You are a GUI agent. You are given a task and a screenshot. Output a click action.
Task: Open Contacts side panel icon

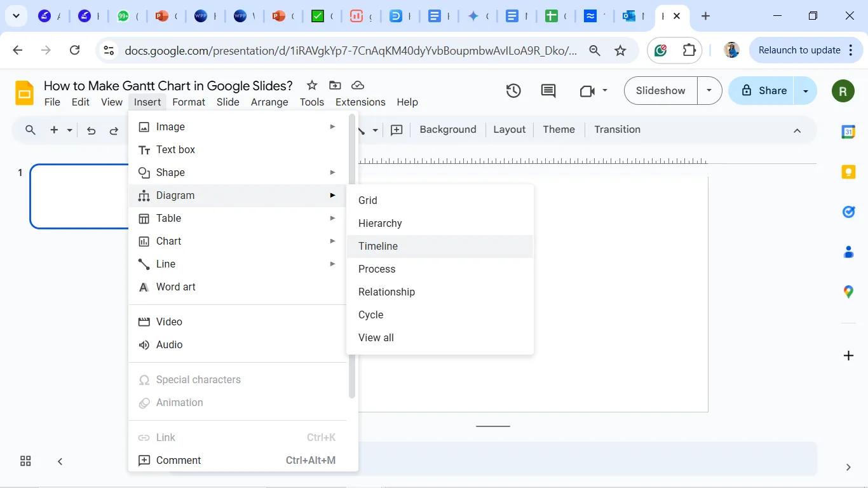pyautogui.click(x=848, y=252)
